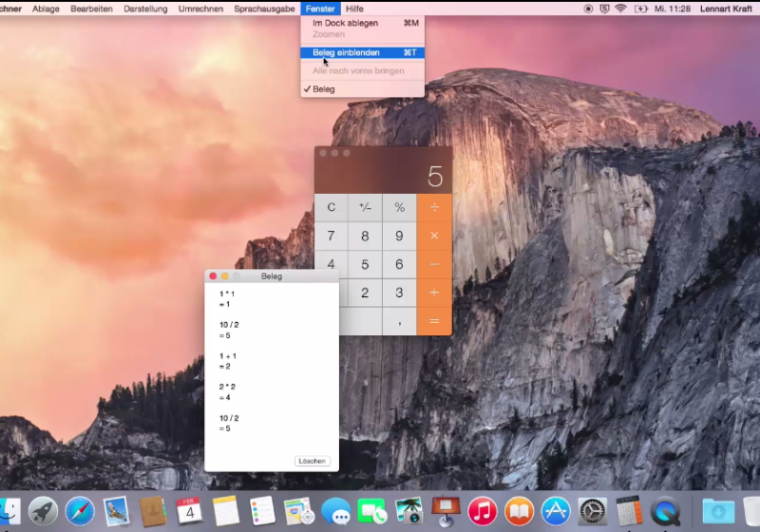Launch iTunes from the dock

click(x=483, y=511)
